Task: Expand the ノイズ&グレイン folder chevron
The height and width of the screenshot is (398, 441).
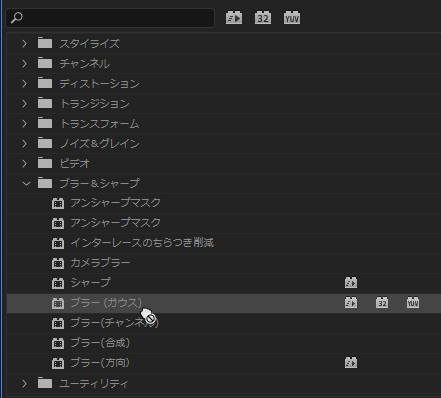Action: coord(24,143)
